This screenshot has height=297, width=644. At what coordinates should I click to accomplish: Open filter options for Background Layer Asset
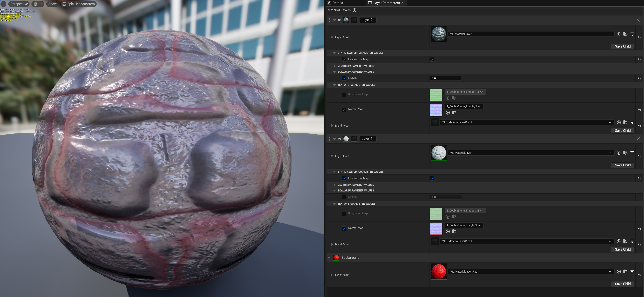pos(632,272)
